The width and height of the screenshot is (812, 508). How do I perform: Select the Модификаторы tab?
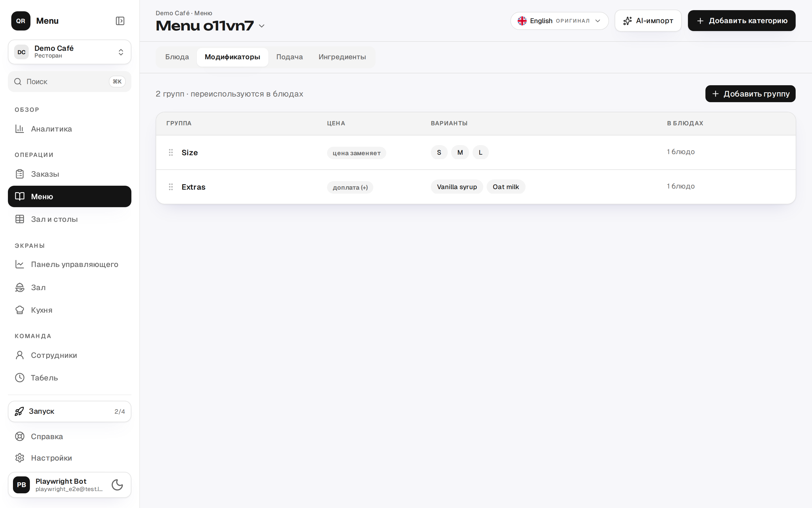(x=232, y=57)
